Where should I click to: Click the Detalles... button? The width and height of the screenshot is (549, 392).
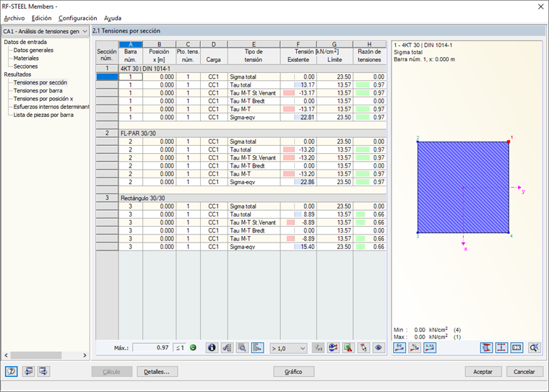(157, 372)
